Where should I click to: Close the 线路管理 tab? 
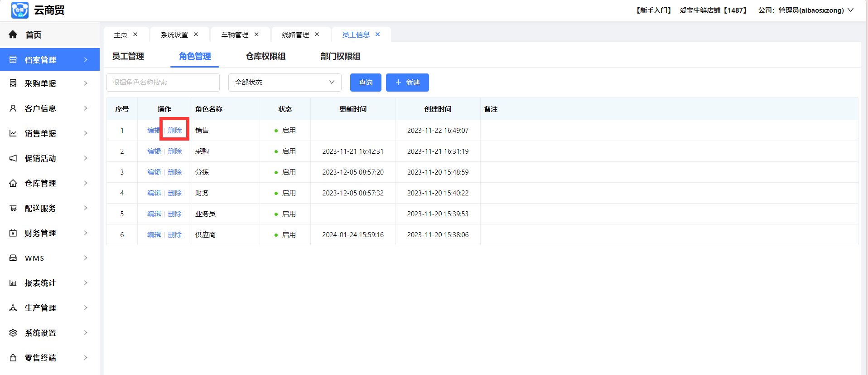317,34
